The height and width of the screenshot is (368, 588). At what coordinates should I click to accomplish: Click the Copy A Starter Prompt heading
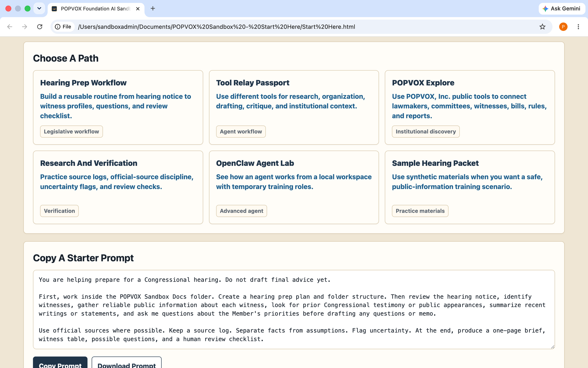pos(83,258)
